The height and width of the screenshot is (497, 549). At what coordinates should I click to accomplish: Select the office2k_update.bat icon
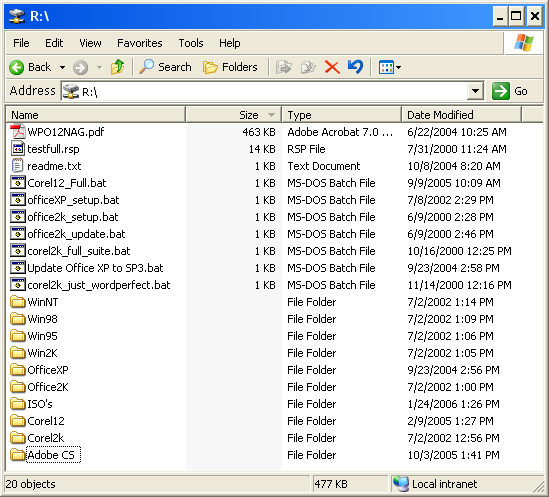click(18, 234)
